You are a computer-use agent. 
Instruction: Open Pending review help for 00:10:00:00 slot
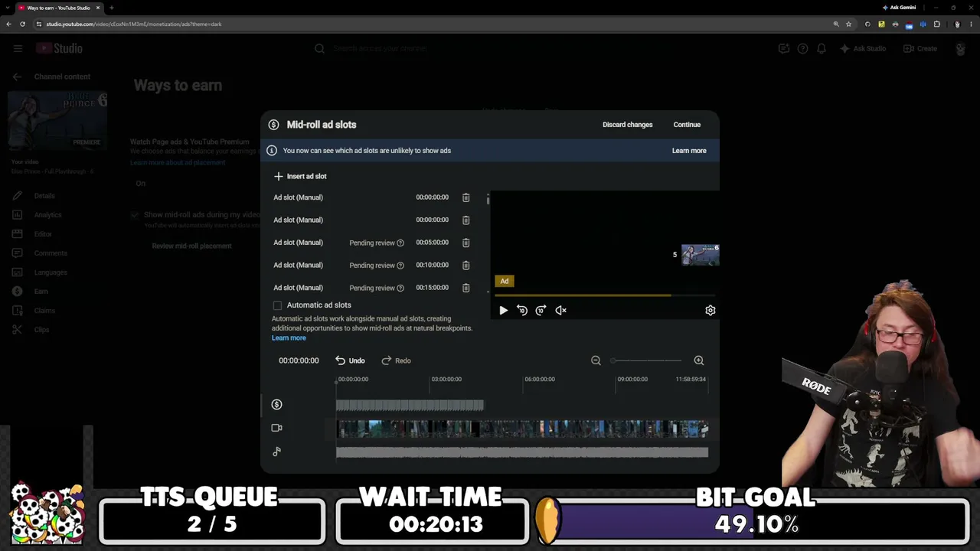(x=400, y=266)
